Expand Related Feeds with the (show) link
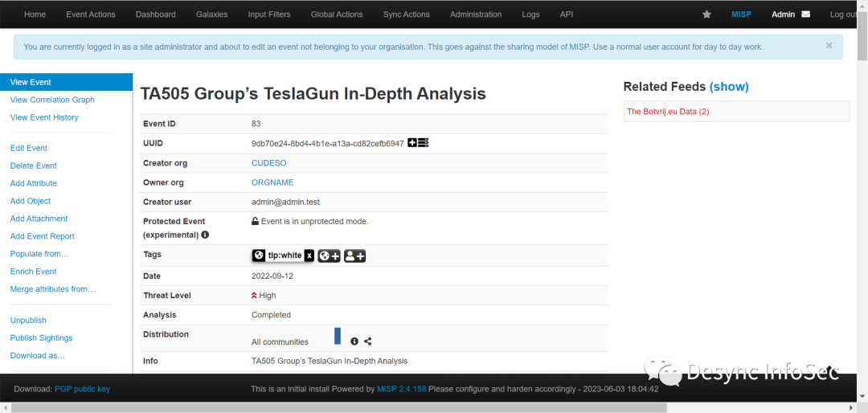 729,87
